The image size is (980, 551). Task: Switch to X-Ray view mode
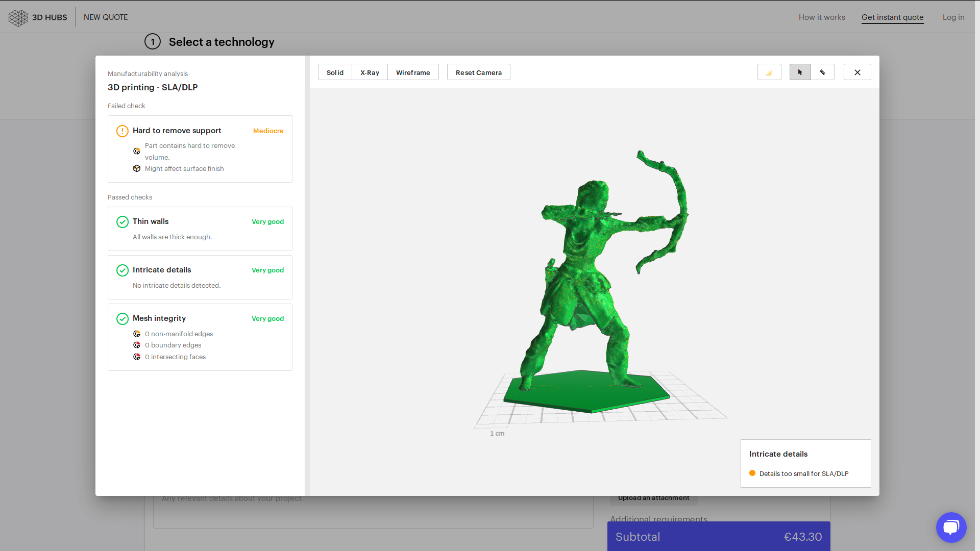(370, 72)
